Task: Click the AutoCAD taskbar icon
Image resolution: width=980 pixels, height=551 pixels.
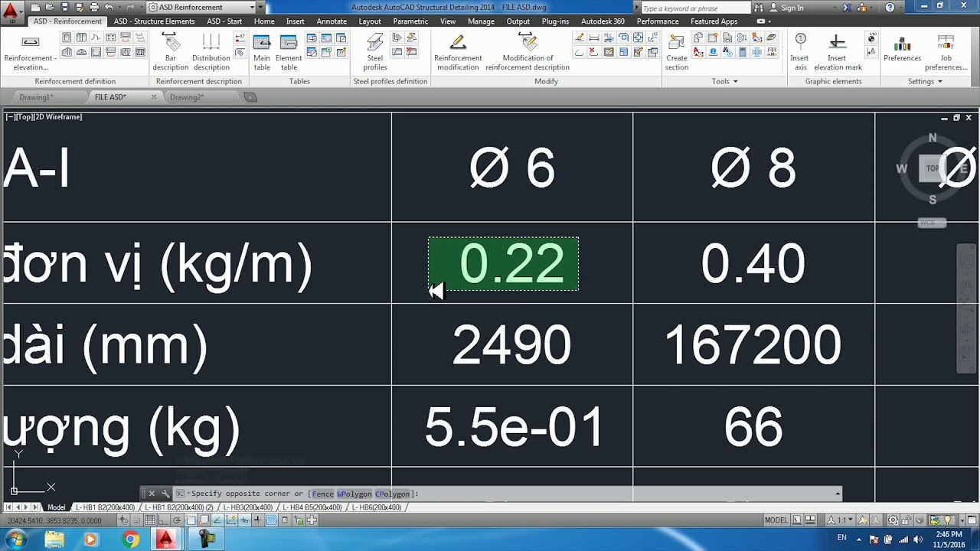Action: coord(165,540)
